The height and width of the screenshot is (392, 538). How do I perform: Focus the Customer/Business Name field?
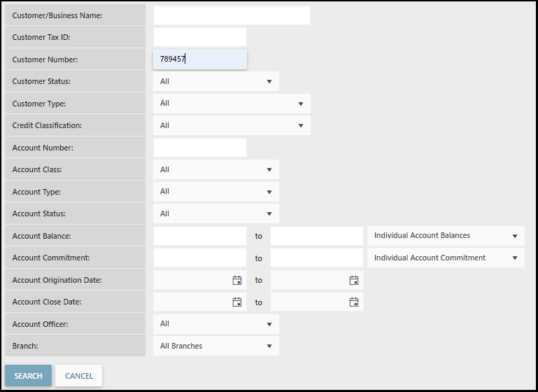(x=231, y=15)
